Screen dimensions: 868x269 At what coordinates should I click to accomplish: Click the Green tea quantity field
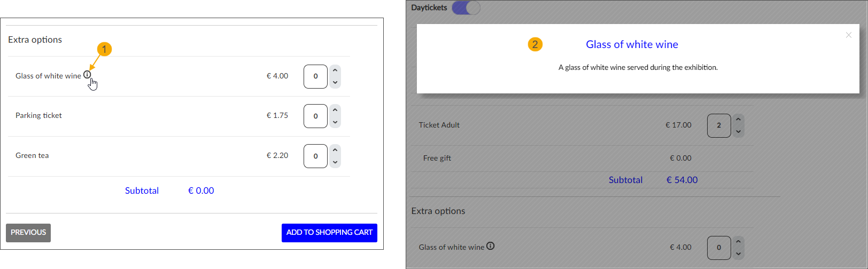click(x=315, y=156)
